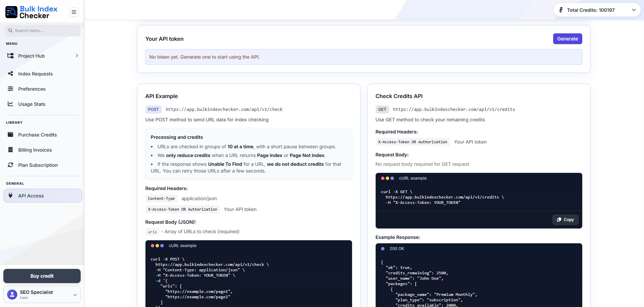Click the Usage Stats chart icon
This screenshot has width=644, height=307.
(x=10, y=104)
